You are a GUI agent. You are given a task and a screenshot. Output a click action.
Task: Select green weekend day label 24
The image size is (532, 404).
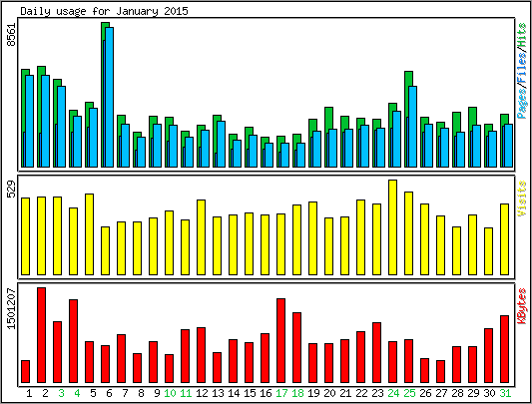(393, 393)
